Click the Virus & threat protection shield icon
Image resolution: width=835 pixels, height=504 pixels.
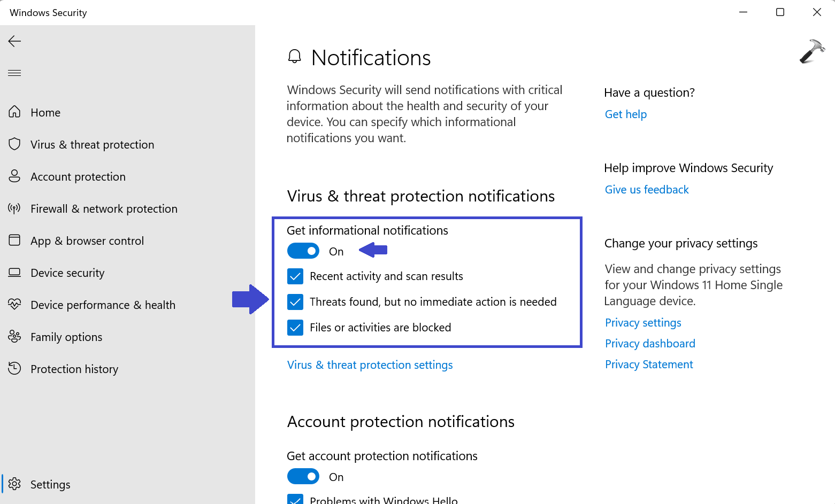14,144
